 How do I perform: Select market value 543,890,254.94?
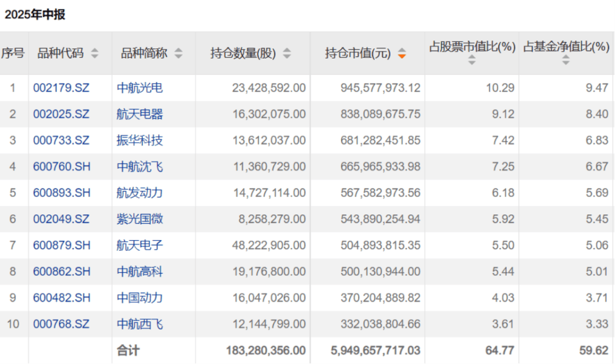(x=380, y=219)
